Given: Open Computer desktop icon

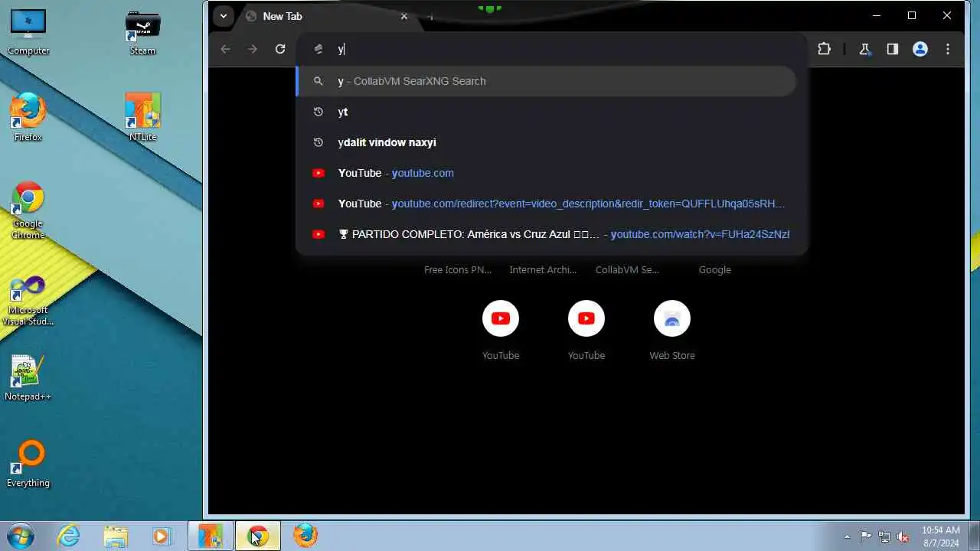Looking at the screenshot, I should (x=28, y=32).
